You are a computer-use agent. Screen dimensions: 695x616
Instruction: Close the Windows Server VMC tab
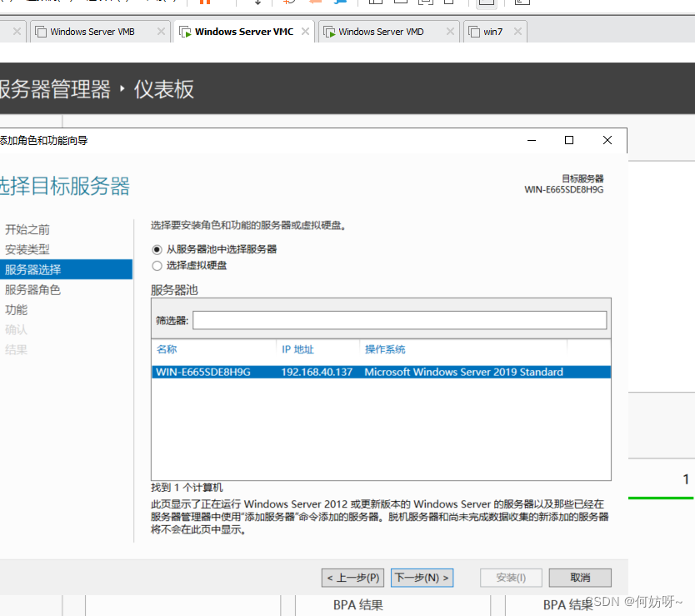(x=306, y=33)
